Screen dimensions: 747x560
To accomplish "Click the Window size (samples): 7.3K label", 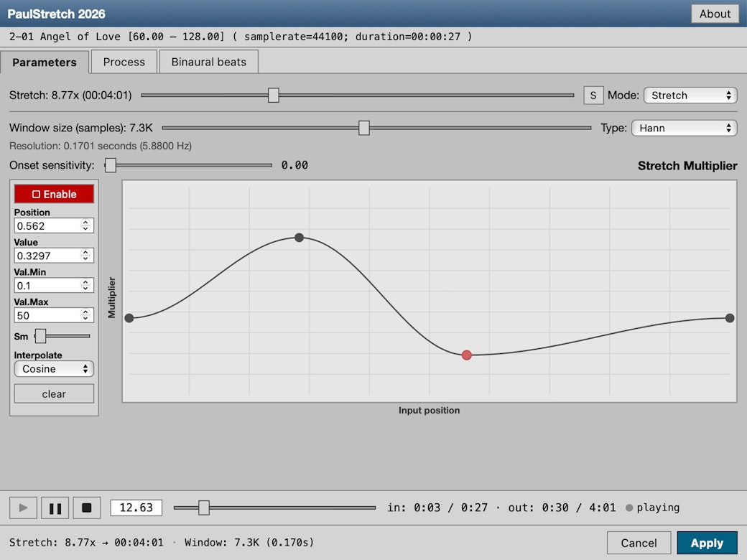I will coord(81,128).
